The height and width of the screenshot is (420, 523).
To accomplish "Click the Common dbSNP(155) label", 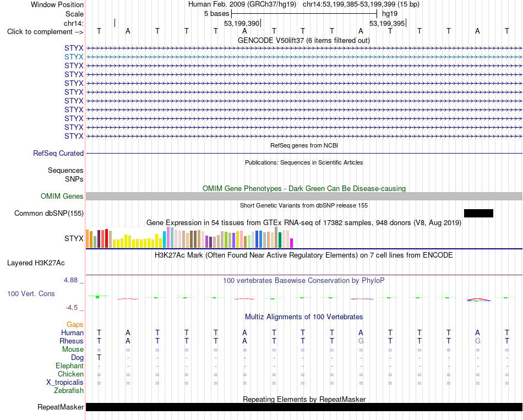I will point(48,213).
